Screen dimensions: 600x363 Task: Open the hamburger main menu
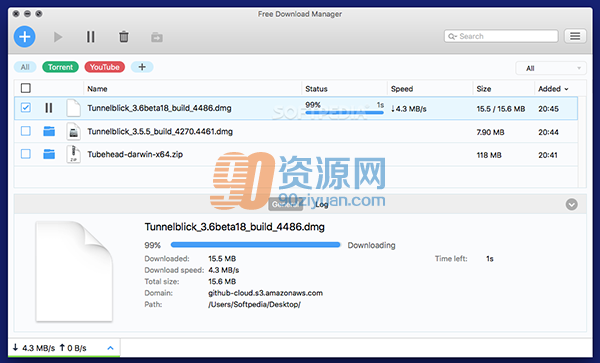[x=575, y=36]
